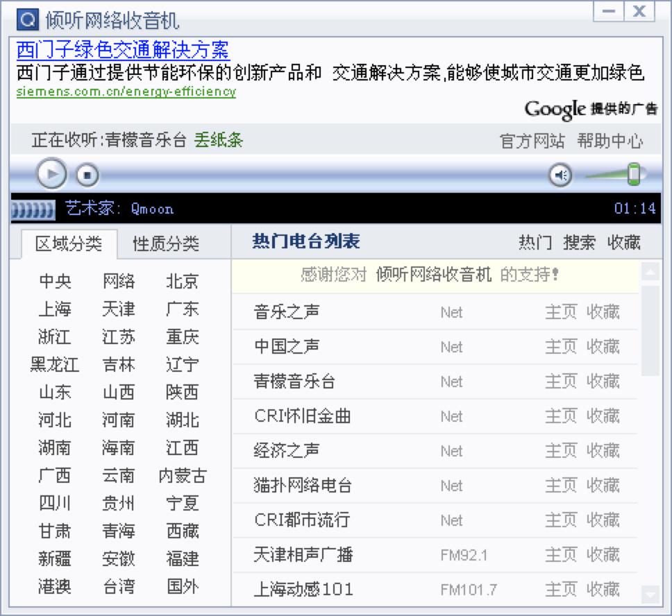Image resolution: width=672 pixels, height=616 pixels.
Task: Select the 内蒙古 region
Action: click(x=183, y=475)
